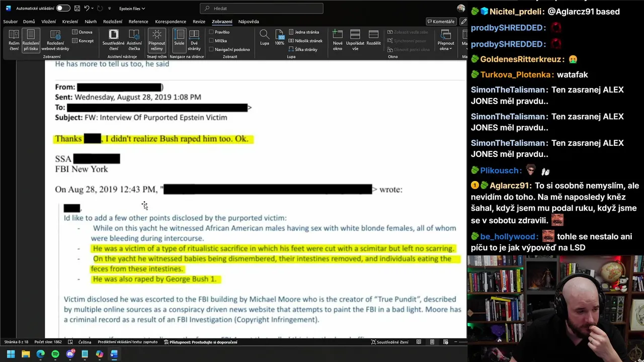
Task: Select Rozložení webové stránky view
Action: point(55,40)
